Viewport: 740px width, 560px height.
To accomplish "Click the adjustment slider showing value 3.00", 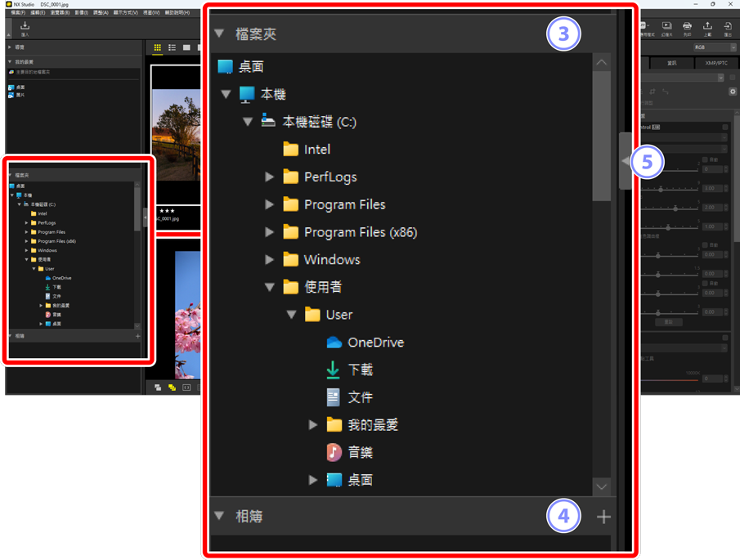I will pyautogui.click(x=661, y=189).
